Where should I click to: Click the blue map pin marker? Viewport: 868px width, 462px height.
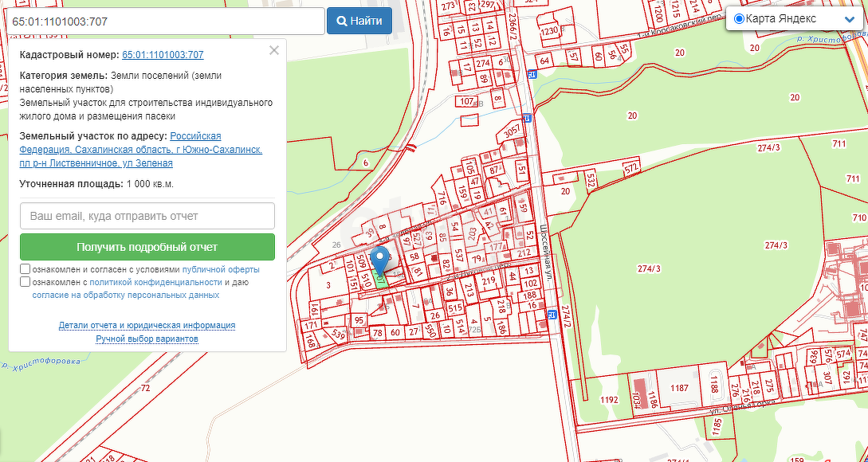coord(383,260)
